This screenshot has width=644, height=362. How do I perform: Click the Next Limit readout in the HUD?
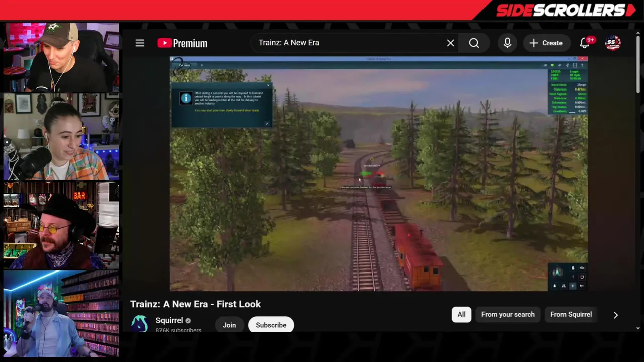point(569,85)
